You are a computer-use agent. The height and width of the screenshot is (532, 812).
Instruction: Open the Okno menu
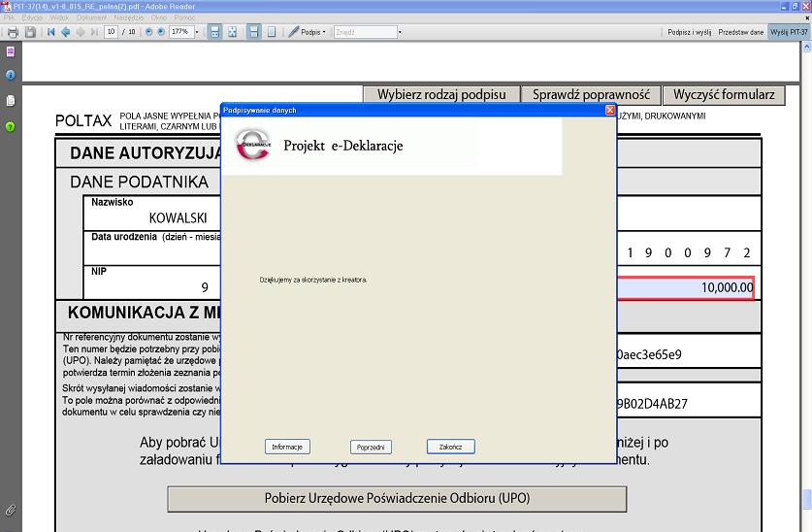tap(159, 17)
